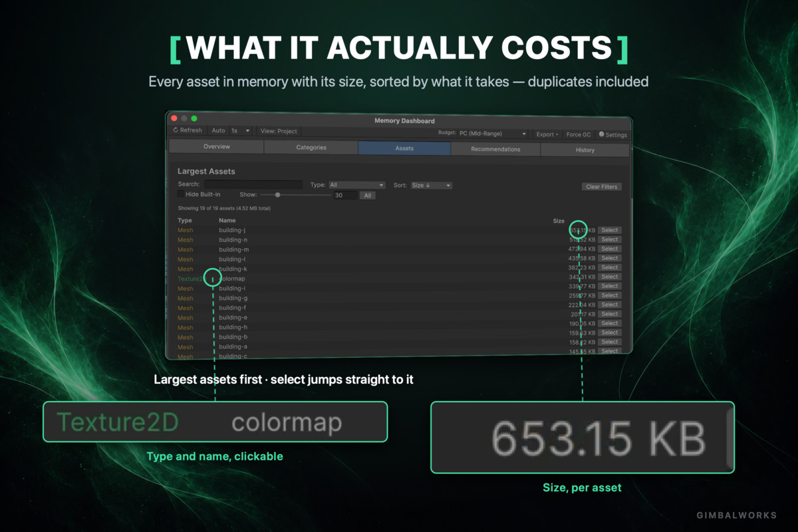Click the Size column header
Screen dimensions: 798x532
(x=559, y=221)
